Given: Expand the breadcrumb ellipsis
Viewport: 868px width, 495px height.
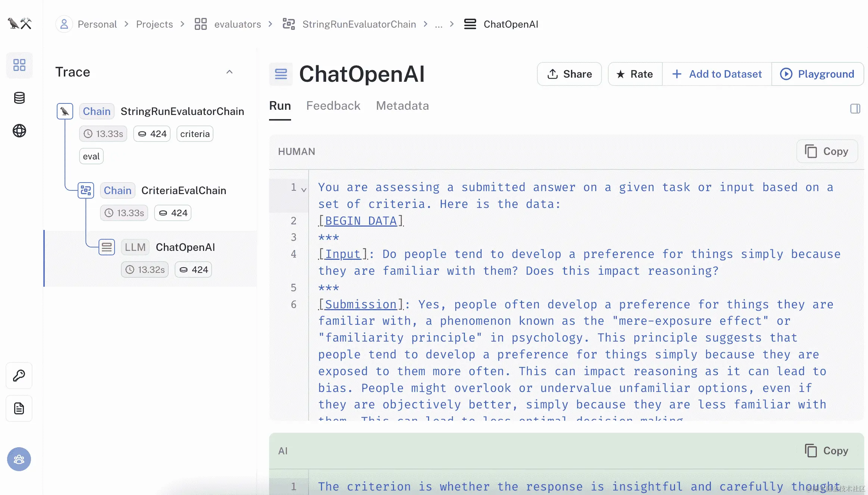Looking at the screenshot, I should coord(438,24).
